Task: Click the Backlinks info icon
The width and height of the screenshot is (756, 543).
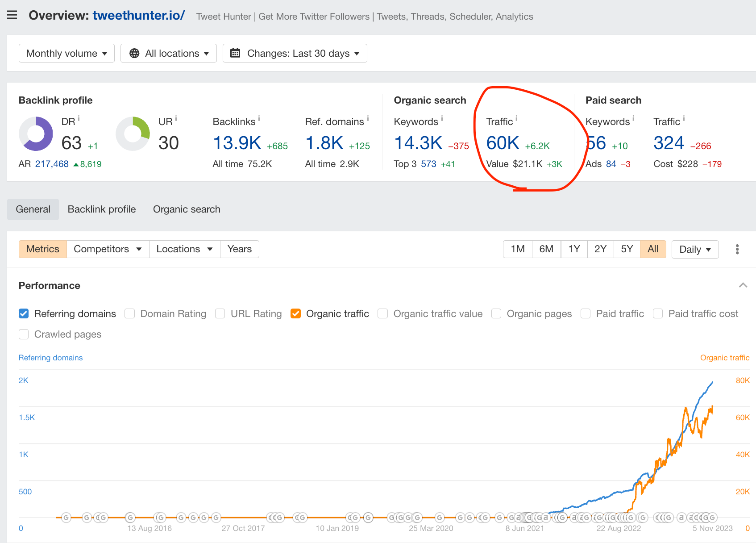Action: (259, 118)
